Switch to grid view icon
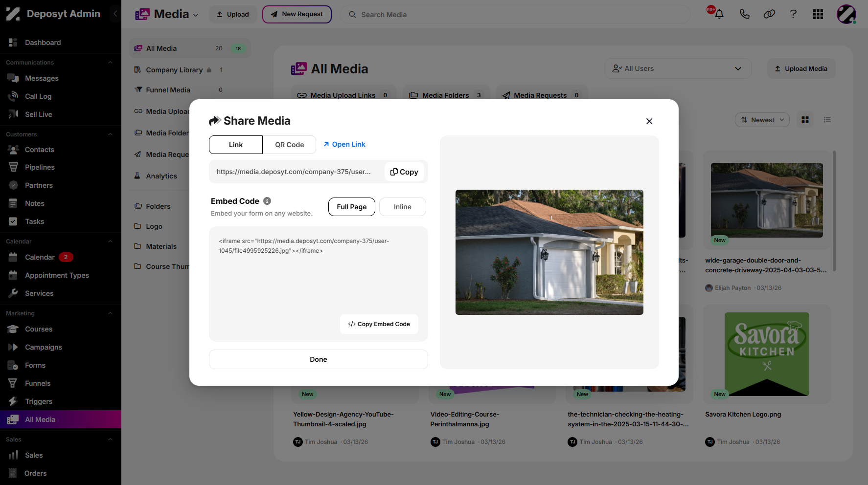This screenshot has height=485, width=868. pos(805,120)
